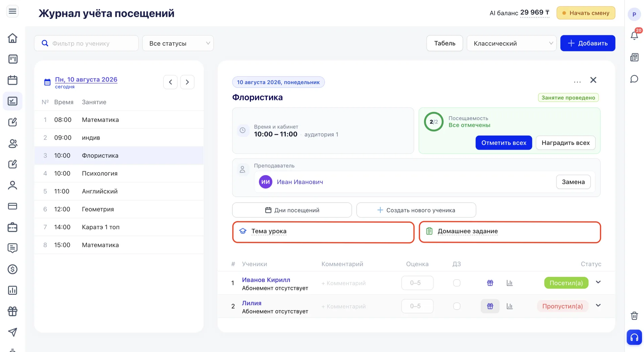644x352 pixels.
Task: Open the attendance journal sidebar icon
Action: [12, 101]
